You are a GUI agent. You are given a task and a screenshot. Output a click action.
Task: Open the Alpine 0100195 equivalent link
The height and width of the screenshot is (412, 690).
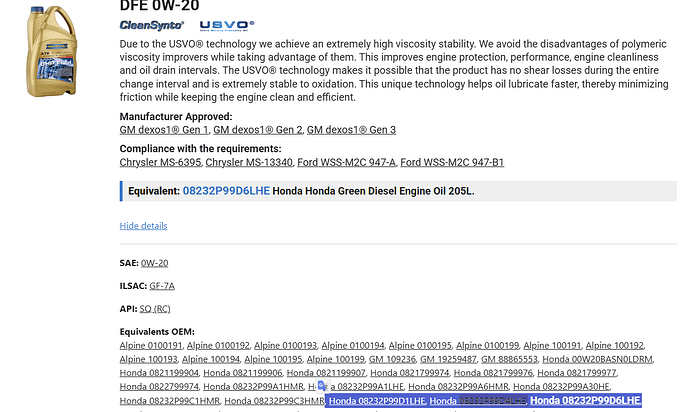[420, 346]
